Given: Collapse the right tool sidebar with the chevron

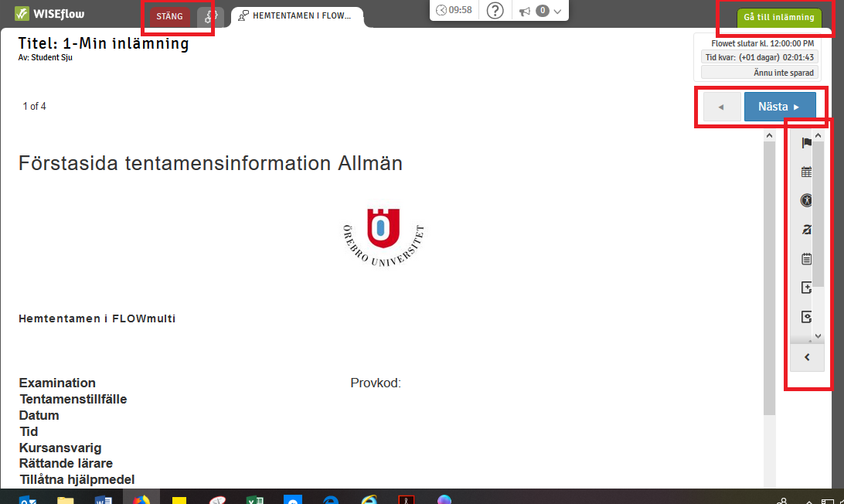Looking at the screenshot, I should pos(807,357).
